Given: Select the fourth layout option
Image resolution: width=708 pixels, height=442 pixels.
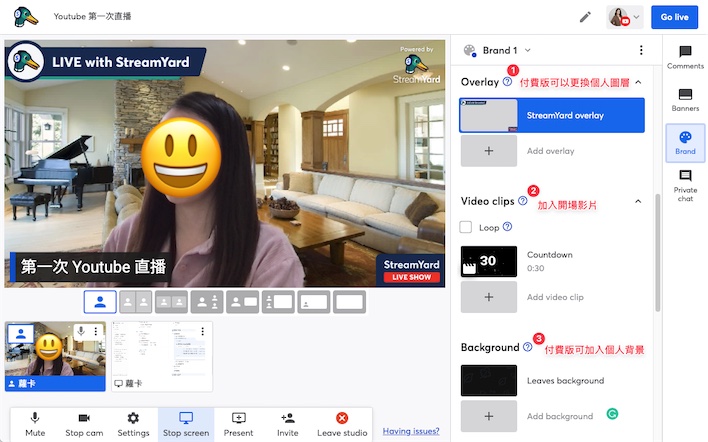Looking at the screenshot, I should tap(207, 302).
